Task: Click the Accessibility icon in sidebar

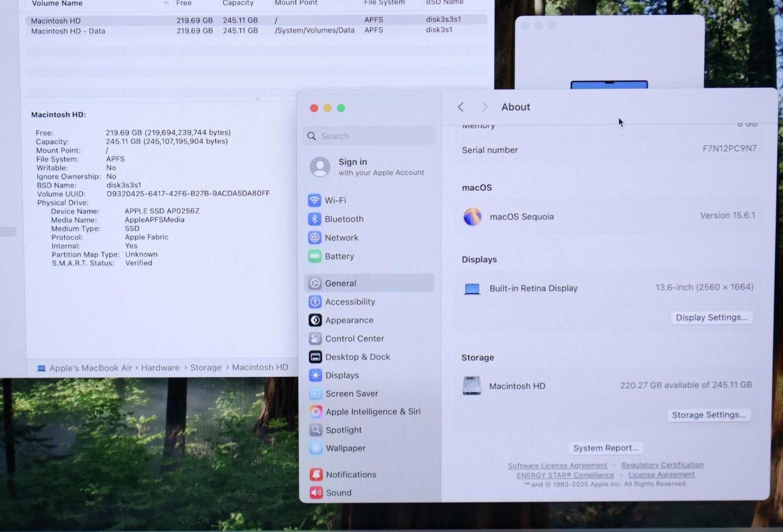Action: [x=315, y=302]
